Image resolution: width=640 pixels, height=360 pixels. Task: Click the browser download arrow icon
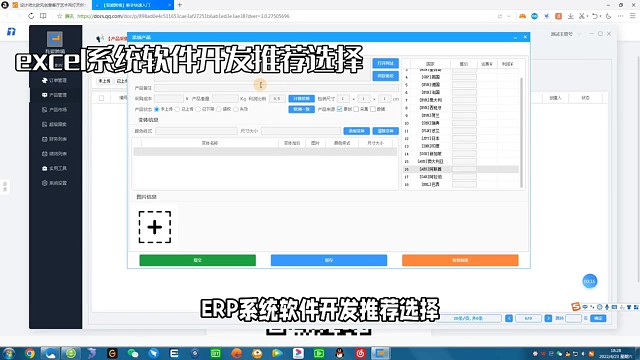571,16
